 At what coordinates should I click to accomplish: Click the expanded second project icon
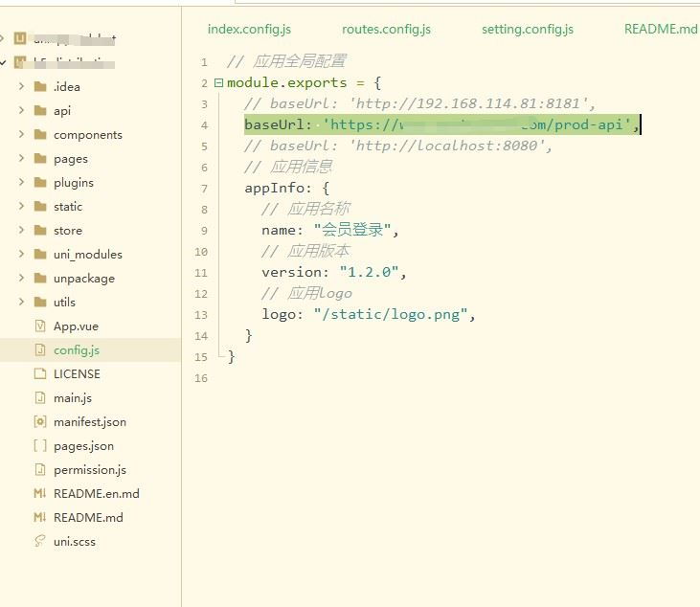pyautogui.click(x=20, y=62)
